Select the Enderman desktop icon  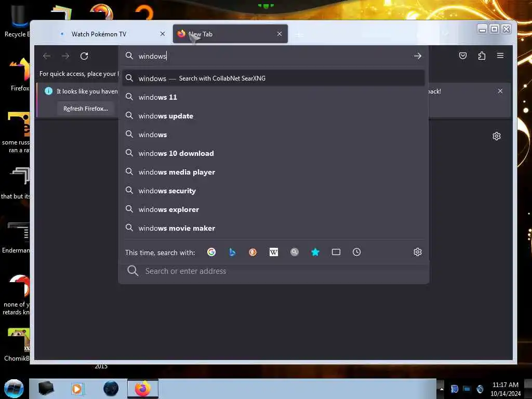click(x=16, y=237)
